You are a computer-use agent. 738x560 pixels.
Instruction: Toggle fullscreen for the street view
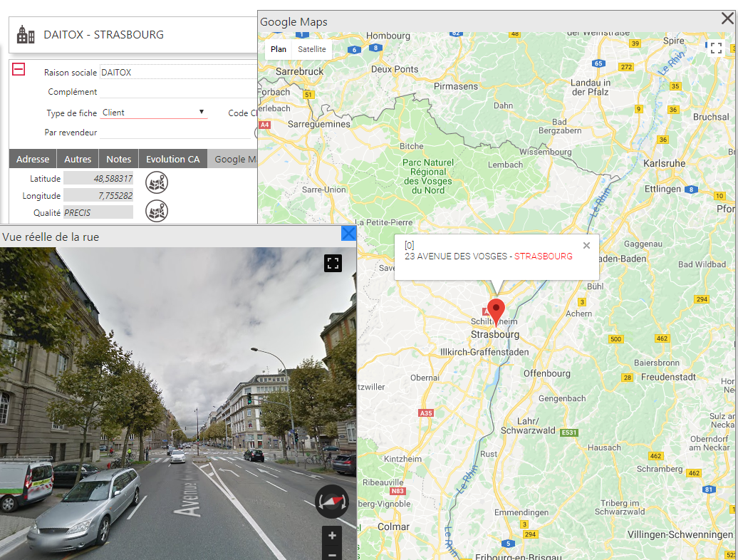[x=333, y=263]
